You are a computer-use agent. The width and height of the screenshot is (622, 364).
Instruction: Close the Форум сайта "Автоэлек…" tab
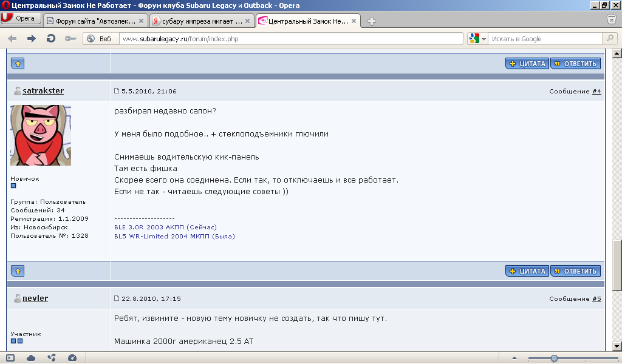[x=141, y=21]
